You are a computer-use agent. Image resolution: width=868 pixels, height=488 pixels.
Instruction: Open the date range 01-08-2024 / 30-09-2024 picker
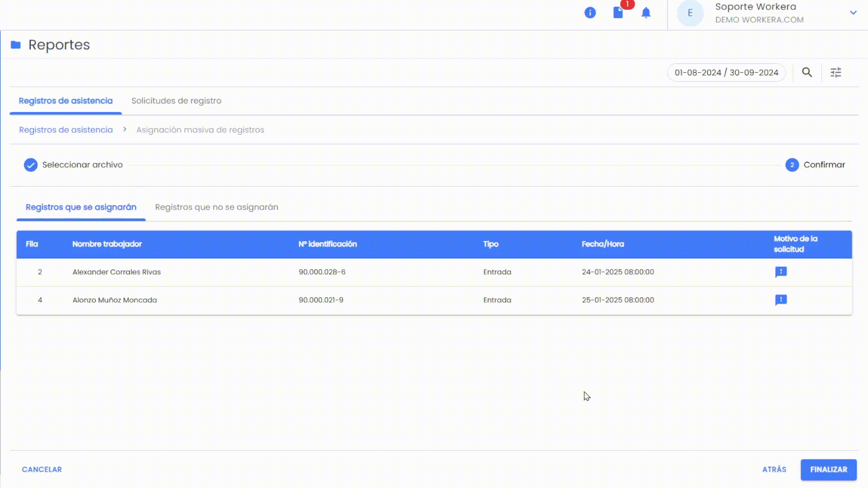726,72
